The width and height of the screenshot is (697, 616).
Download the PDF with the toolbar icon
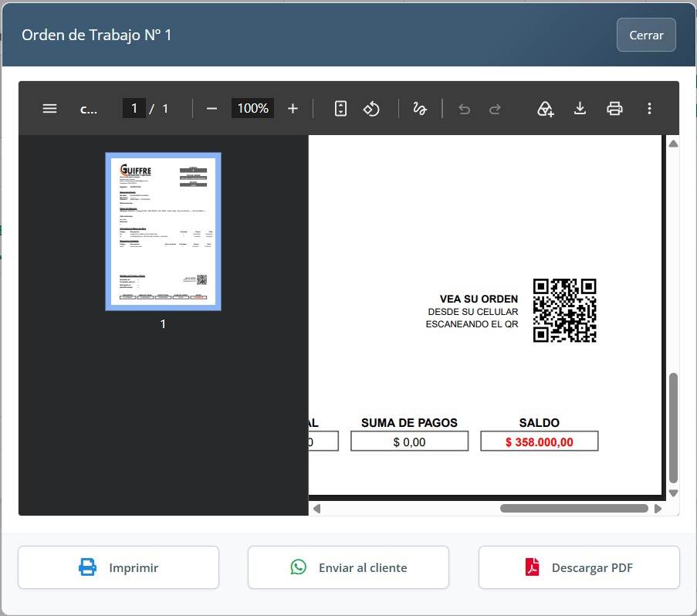pos(580,108)
